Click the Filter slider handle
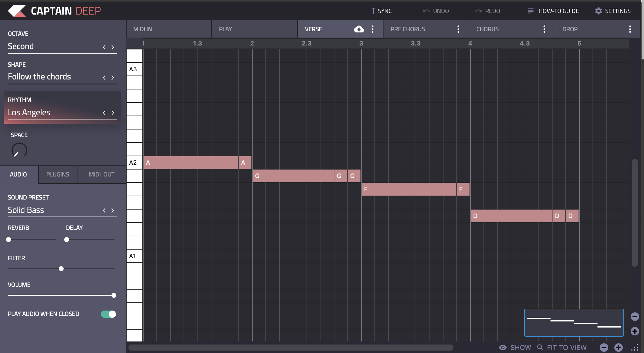This screenshot has width=644, height=353. pyautogui.click(x=61, y=269)
